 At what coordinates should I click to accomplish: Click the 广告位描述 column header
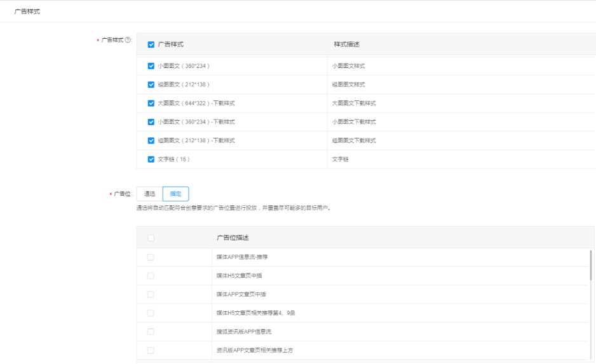(233, 238)
